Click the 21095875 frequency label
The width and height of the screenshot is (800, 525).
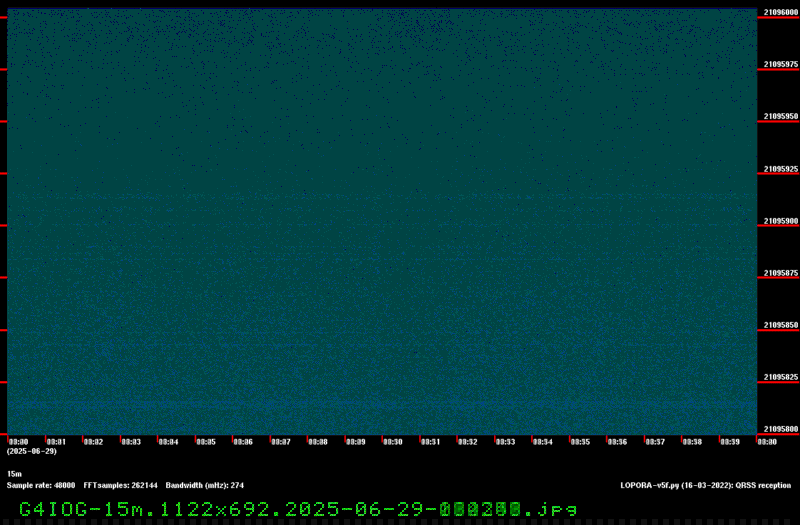coord(781,273)
